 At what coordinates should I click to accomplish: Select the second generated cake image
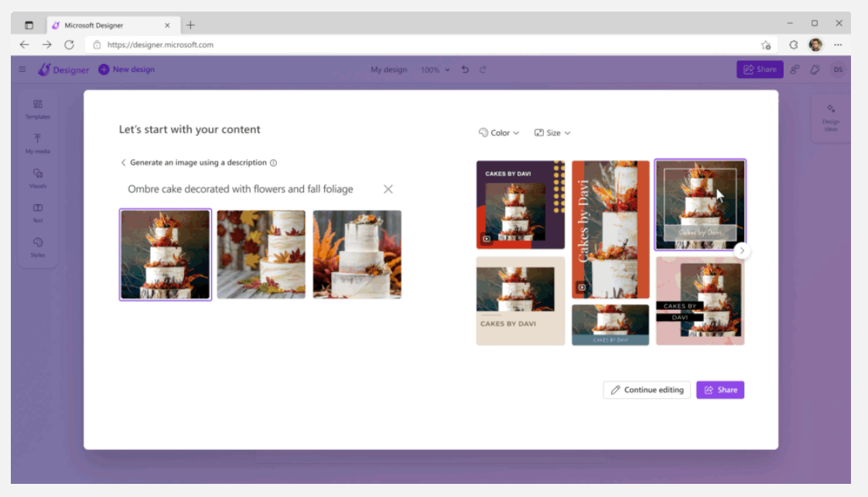[x=261, y=254]
